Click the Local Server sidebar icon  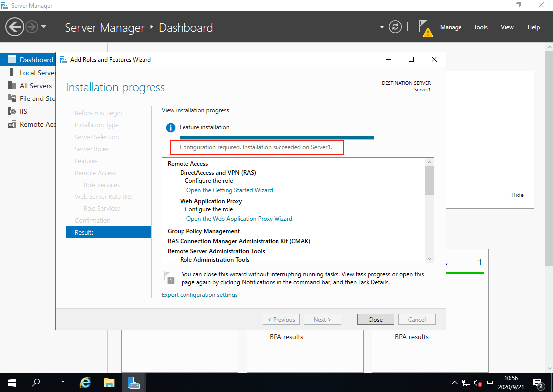pos(11,72)
